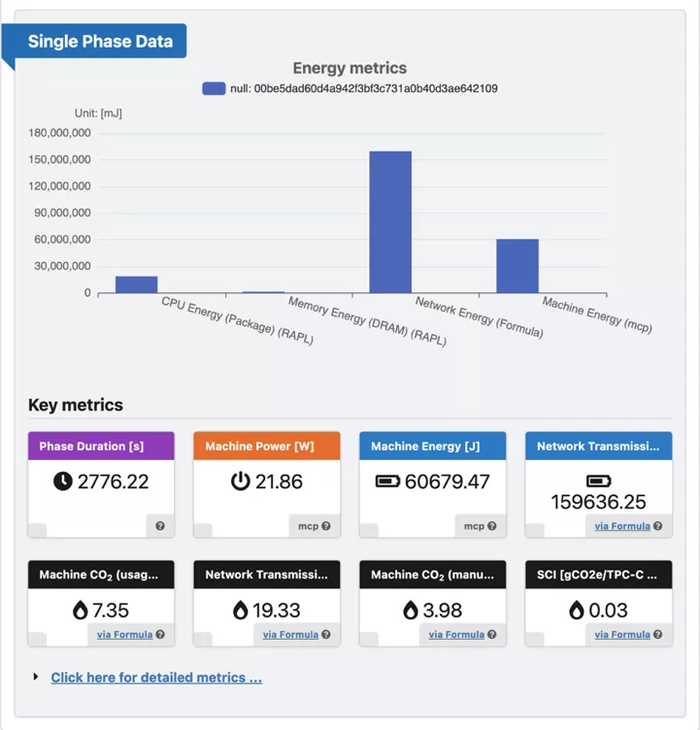Viewport: 700px width, 730px height.
Task: Select the Single Phase Data ribbon label
Action: [x=100, y=42]
